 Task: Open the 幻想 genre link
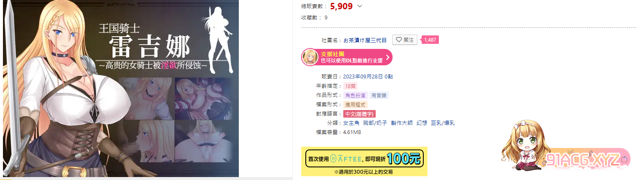pyautogui.click(x=422, y=123)
